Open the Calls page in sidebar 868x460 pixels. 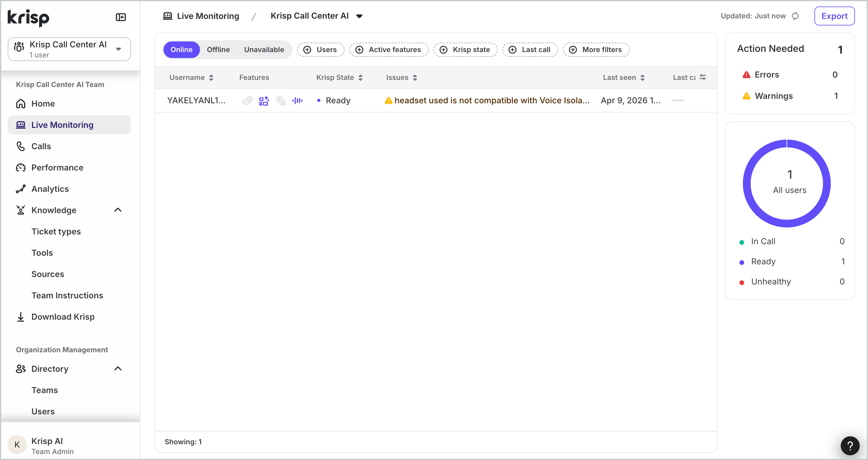coord(41,146)
